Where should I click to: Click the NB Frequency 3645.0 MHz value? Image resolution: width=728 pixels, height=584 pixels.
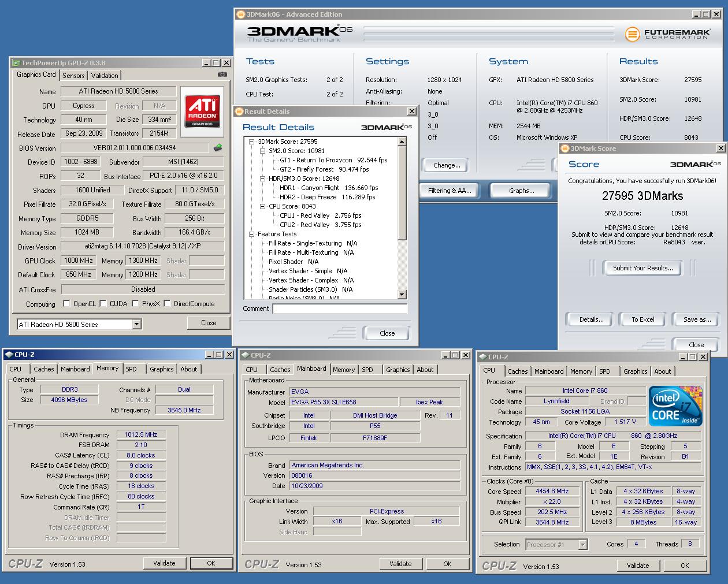click(184, 410)
